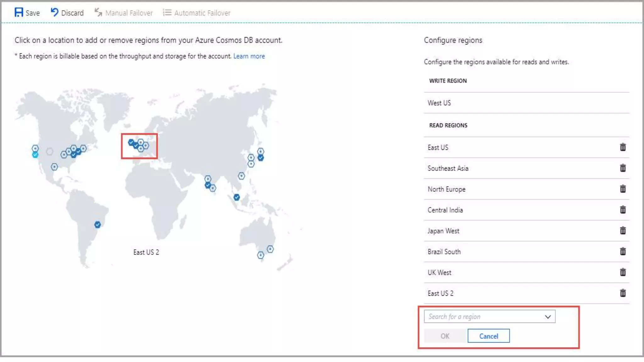
Task: Delete the East US read region
Action: [x=623, y=147]
